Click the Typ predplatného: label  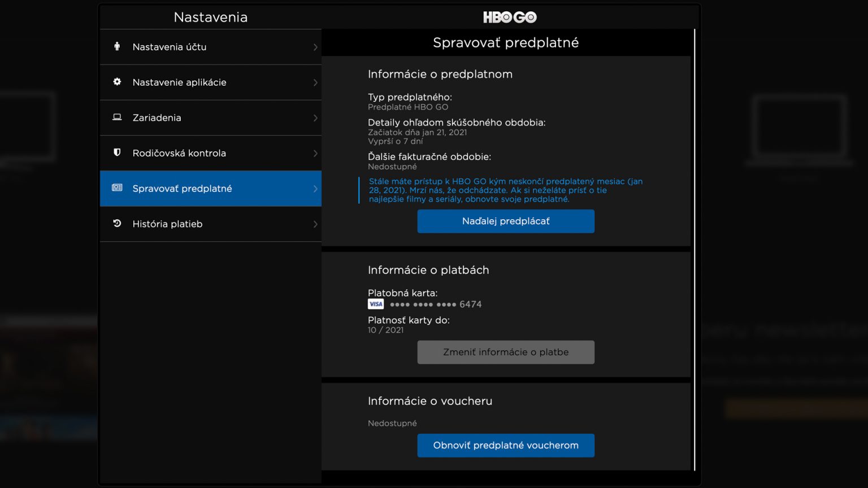pos(410,97)
